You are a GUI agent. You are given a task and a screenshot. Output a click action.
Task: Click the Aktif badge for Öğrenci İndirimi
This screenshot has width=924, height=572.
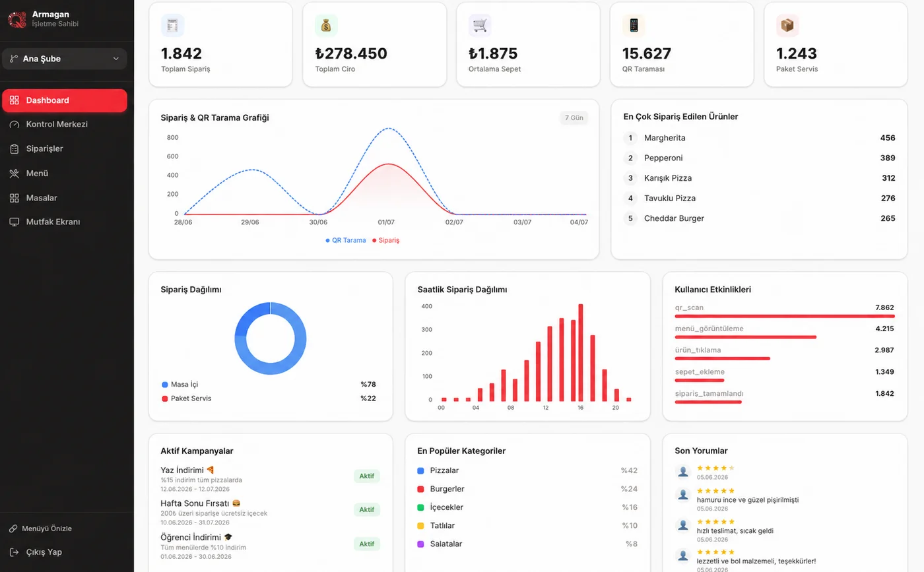point(367,544)
